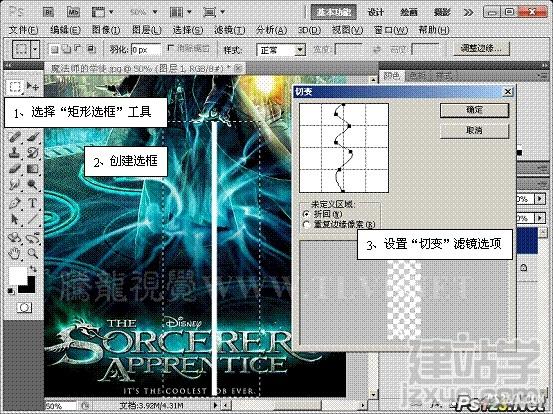Open the 图层 layer menu
553x414 pixels.
[x=146, y=30]
